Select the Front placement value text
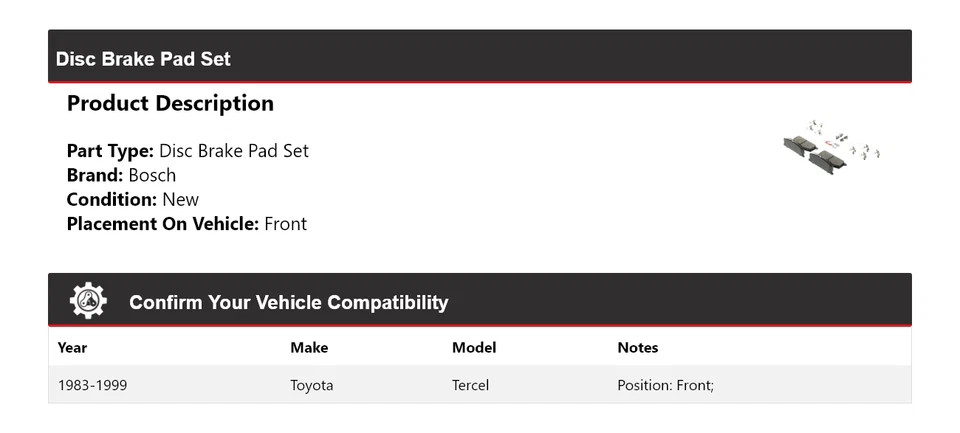Screen dimensions: 960x433 click(x=285, y=223)
